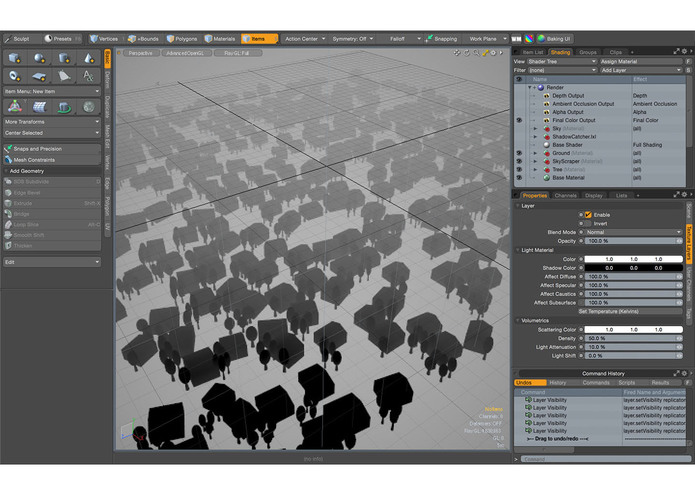Open the color spectrum icon

529,39
